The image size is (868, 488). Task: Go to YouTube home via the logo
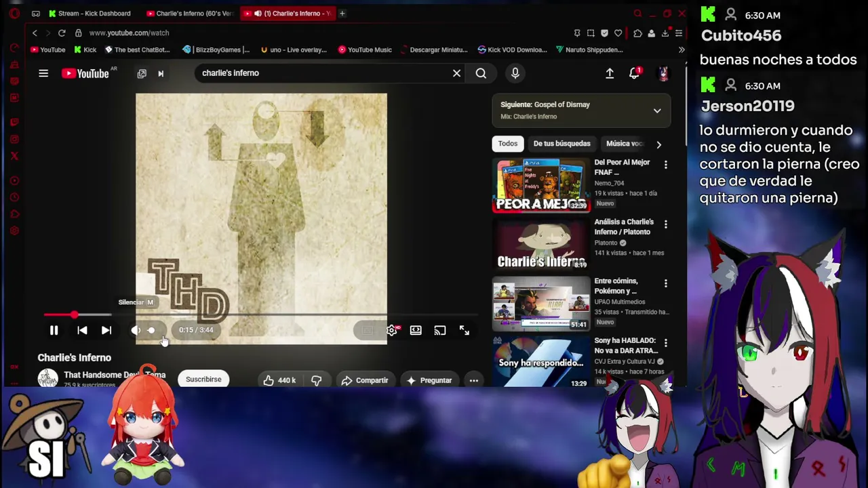tap(85, 73)
